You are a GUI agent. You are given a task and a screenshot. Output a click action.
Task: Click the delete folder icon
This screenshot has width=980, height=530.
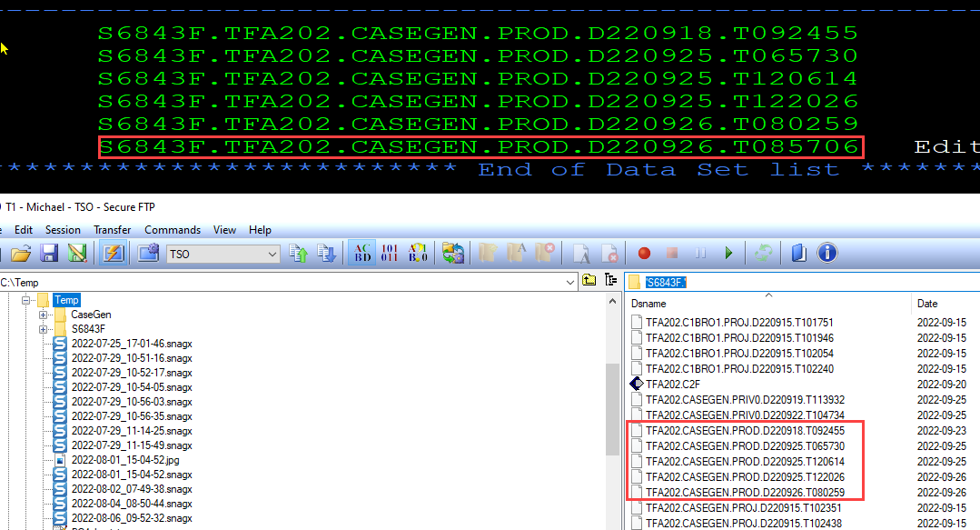[544, 254]
